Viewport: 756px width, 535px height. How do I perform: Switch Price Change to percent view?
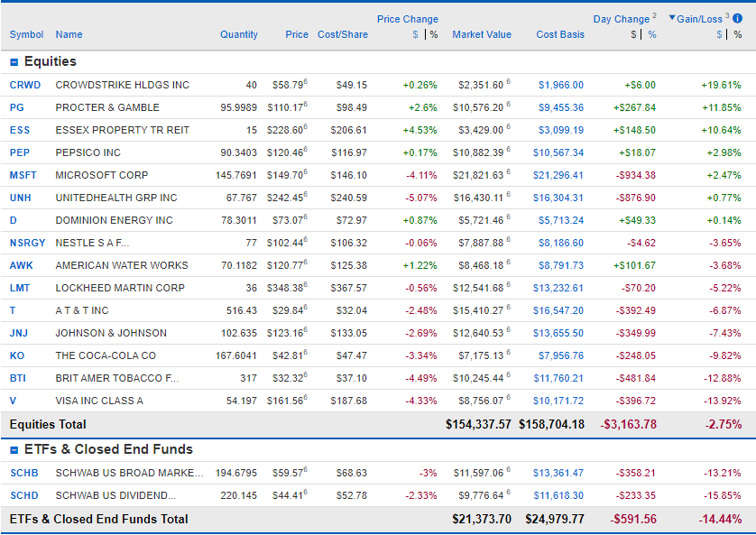(x=434, y=34)
